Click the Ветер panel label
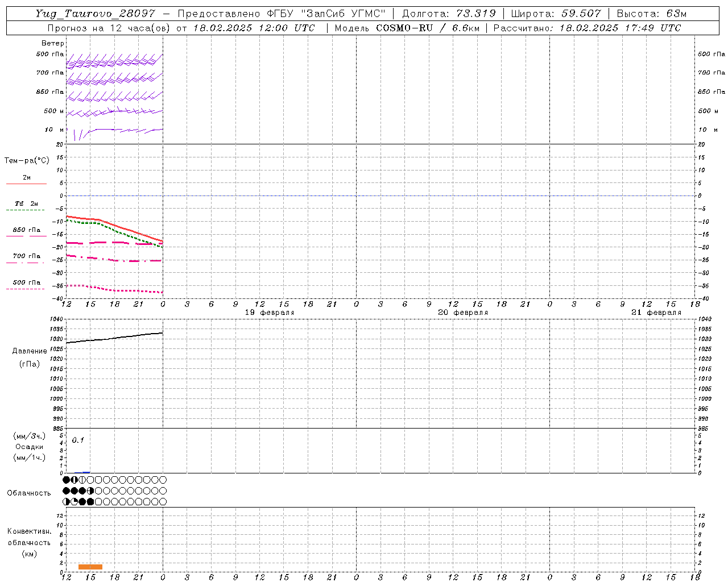728x582 pixels. 53,43
